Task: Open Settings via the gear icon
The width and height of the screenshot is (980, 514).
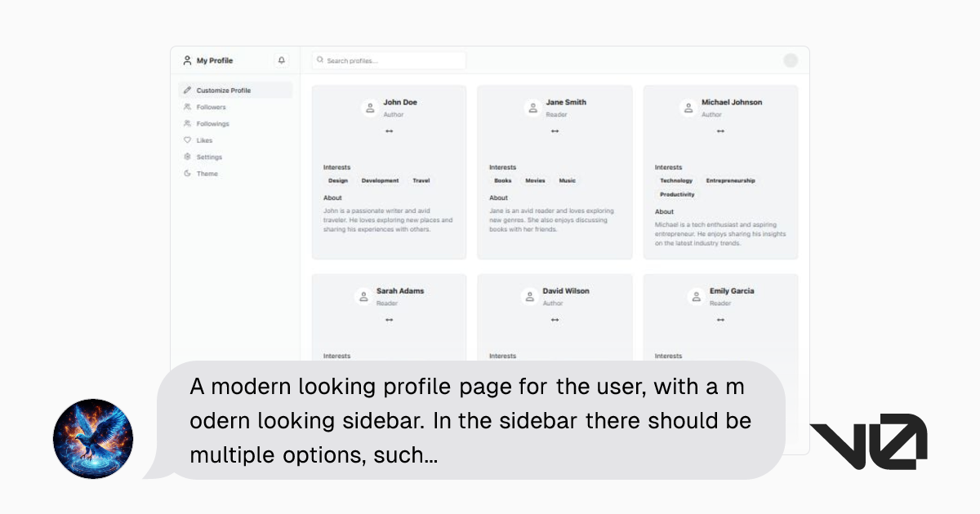Action: [x=188, y=157]
